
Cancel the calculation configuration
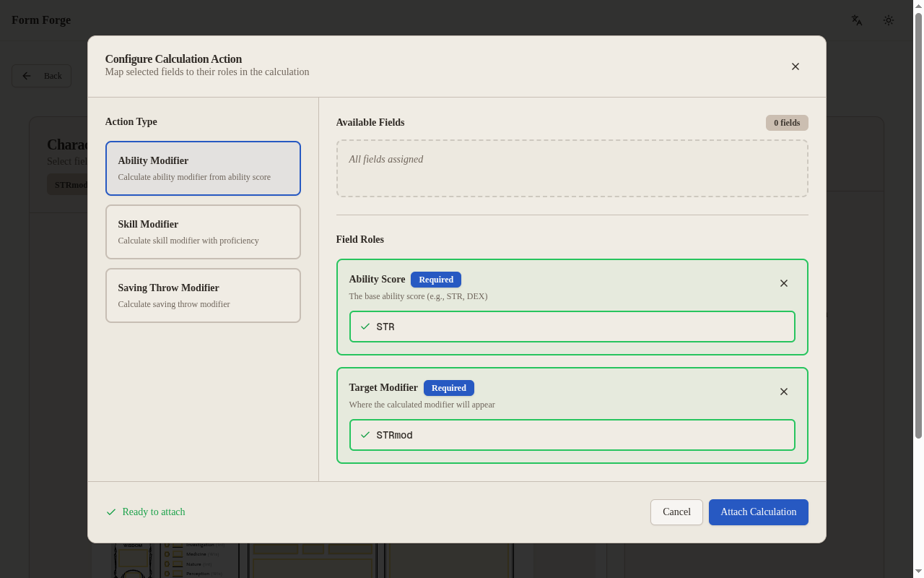[x=676, y=512]
